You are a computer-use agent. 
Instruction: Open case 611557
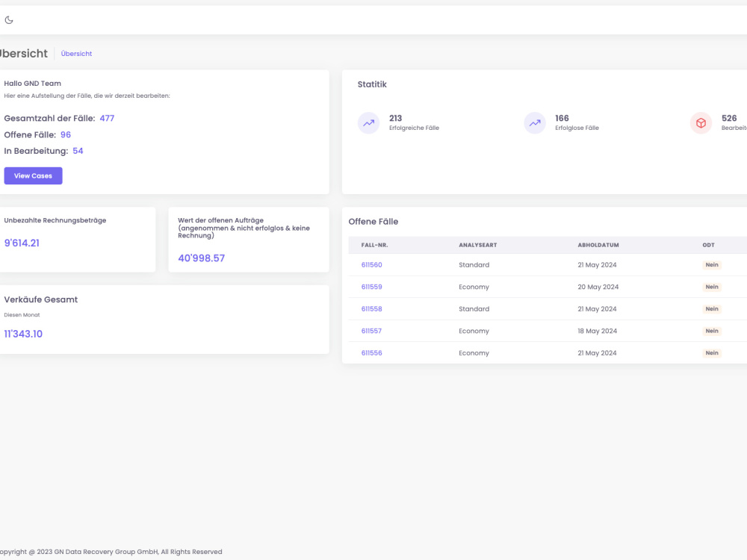[x=371, y=331]
